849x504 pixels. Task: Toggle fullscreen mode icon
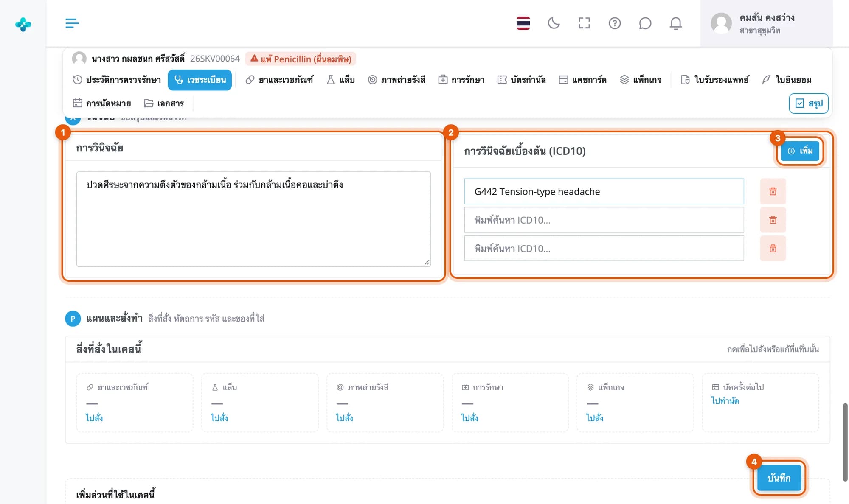click(x=584, y=23)
